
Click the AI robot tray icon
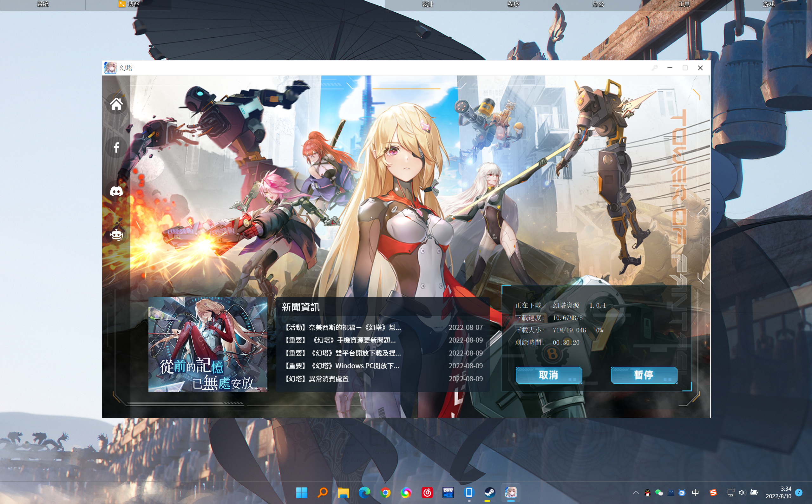point(682,493)
